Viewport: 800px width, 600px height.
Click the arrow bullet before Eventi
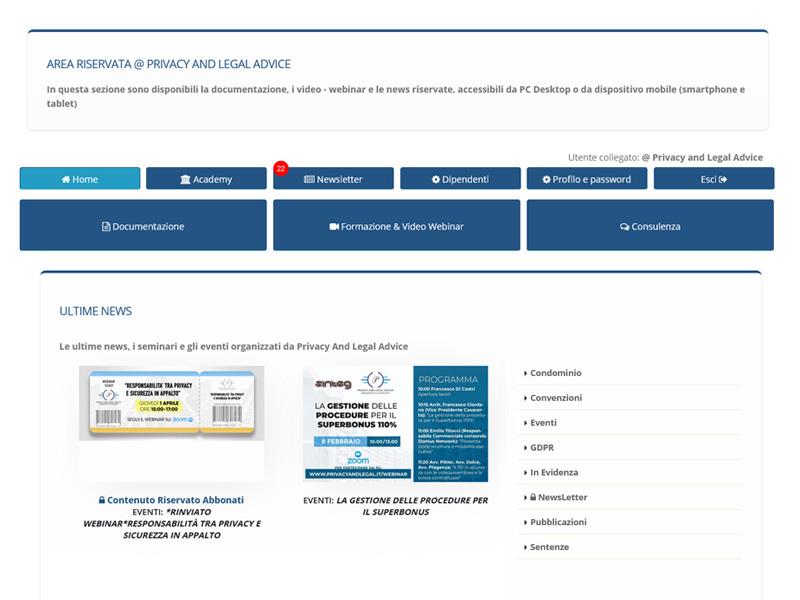[x=526, y=423]
